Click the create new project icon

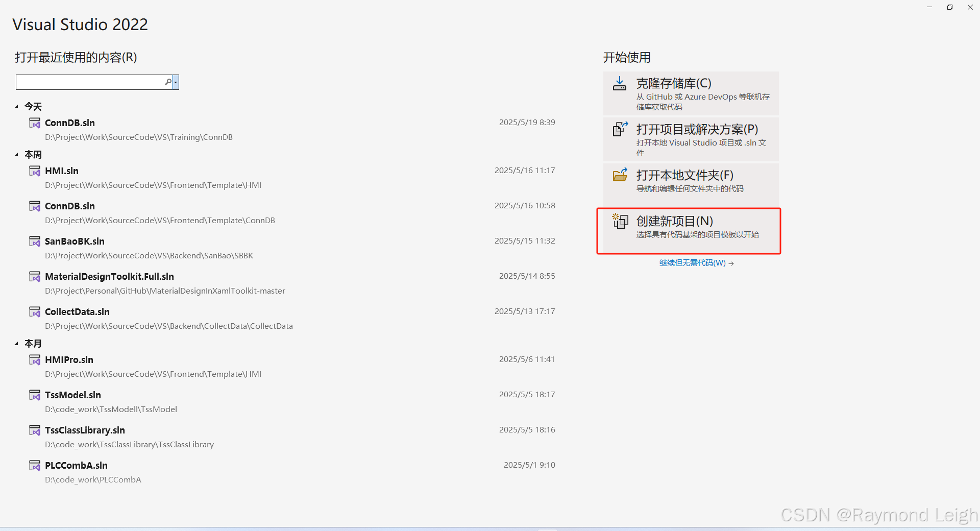620,221
